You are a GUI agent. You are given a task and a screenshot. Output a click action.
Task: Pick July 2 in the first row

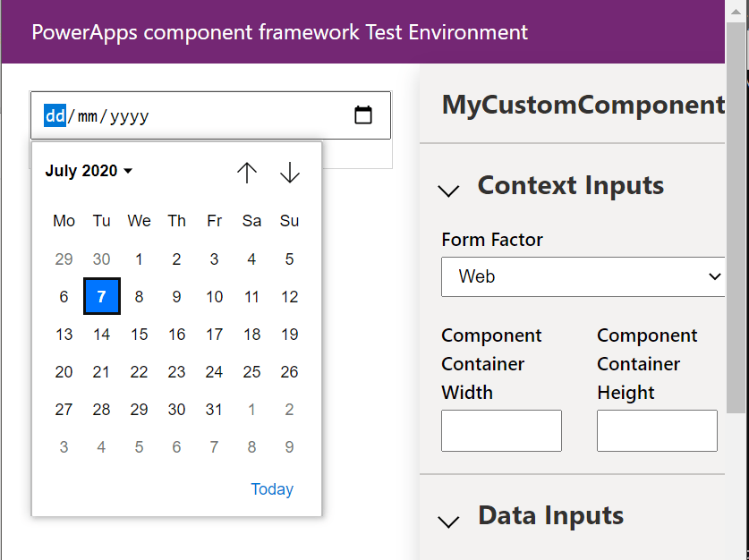coord(177,259)
